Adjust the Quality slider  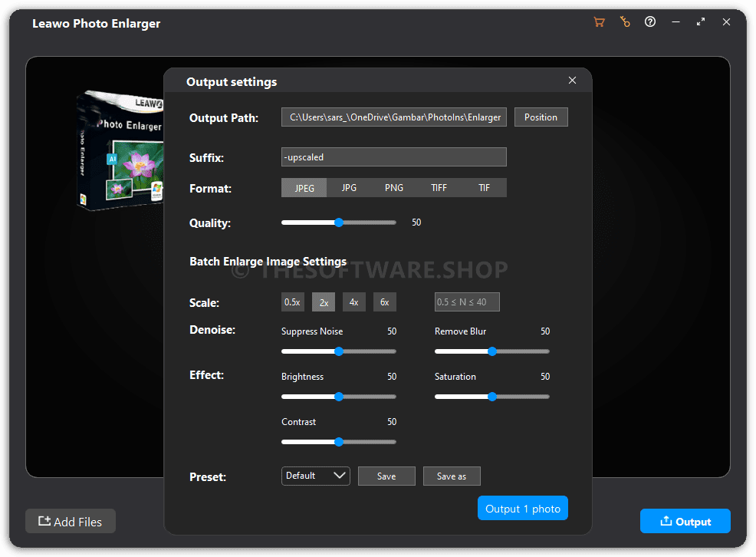click(339, 222)
